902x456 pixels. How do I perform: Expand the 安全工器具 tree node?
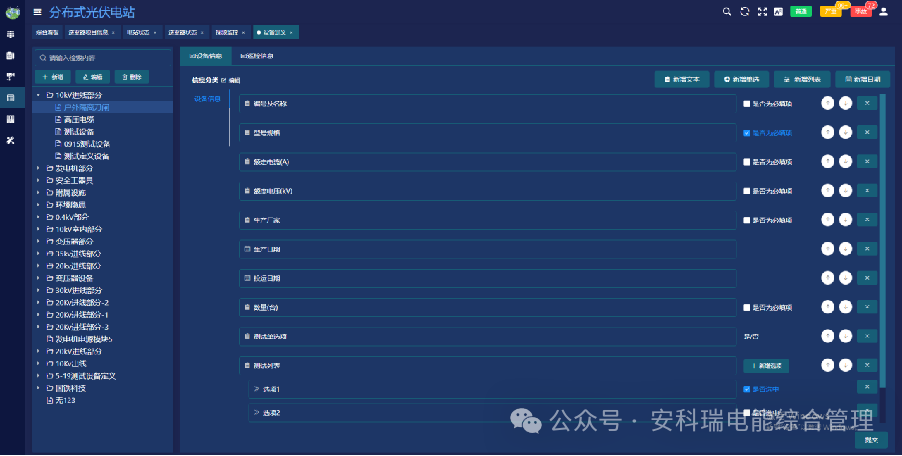coord(39,181)
